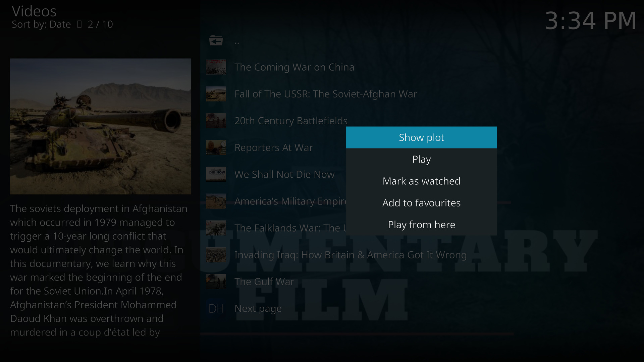This screenshot has width=644, height=362.
Task: Open America's Military Empire entry
Action: point(290,201)
